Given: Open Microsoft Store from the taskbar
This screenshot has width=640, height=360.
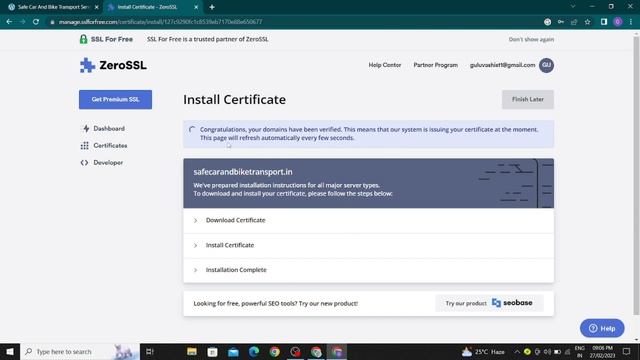Looking at the screenshot, I should pos(213,351).
